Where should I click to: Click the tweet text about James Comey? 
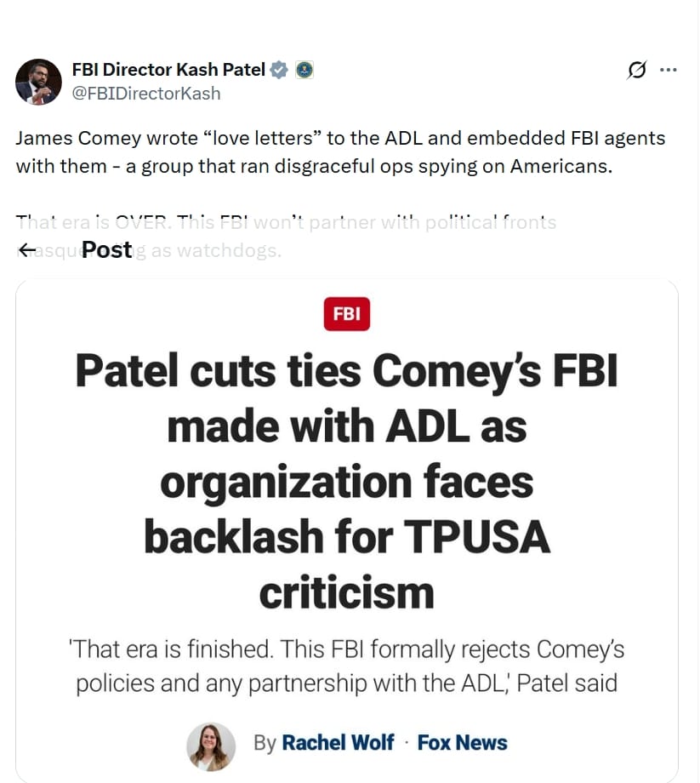pos(340,151)
